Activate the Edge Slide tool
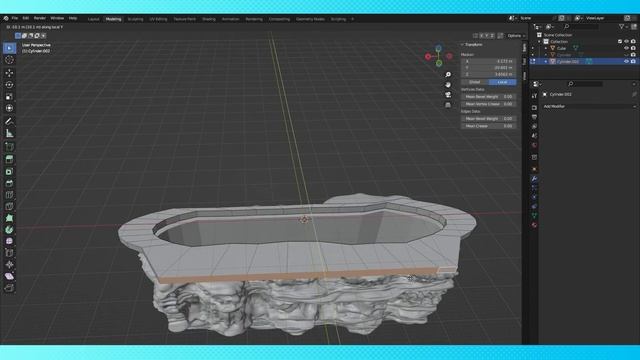640x360 pixels. coord(9,253)
